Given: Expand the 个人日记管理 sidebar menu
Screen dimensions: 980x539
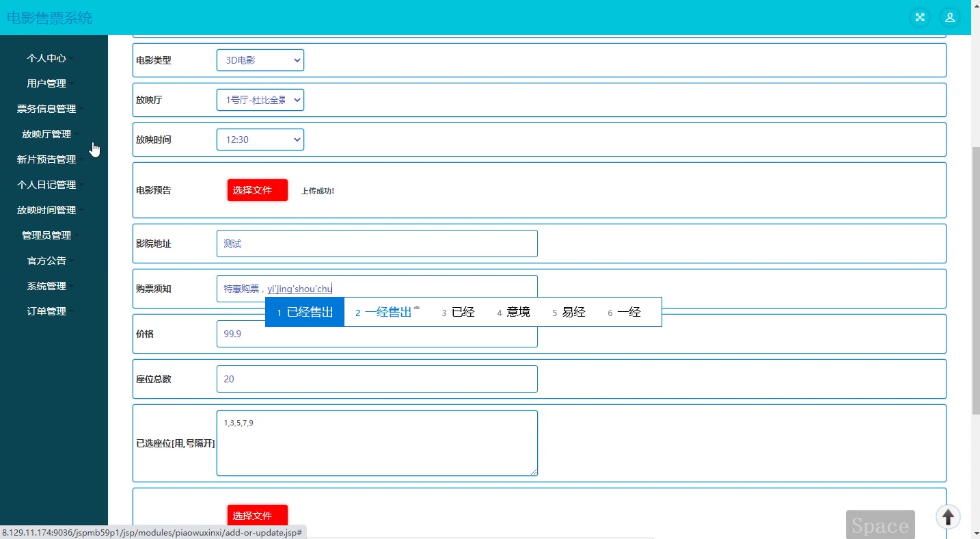Looking at the screenshot, I should [51, 185].
